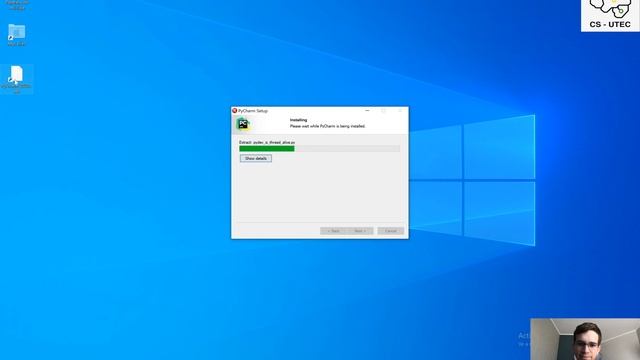
Task: Click the Show details button
Action: (256, 158)
